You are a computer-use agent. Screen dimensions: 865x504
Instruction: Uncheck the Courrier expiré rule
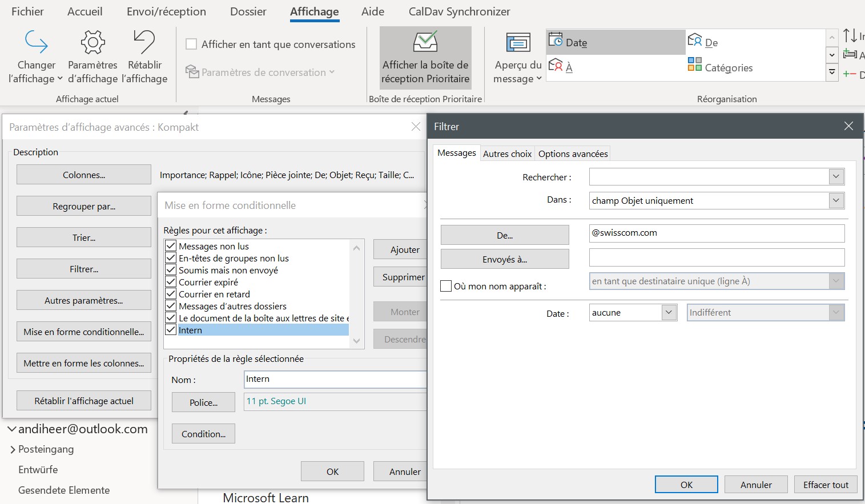pyautogui.click(x=171, y=282)
